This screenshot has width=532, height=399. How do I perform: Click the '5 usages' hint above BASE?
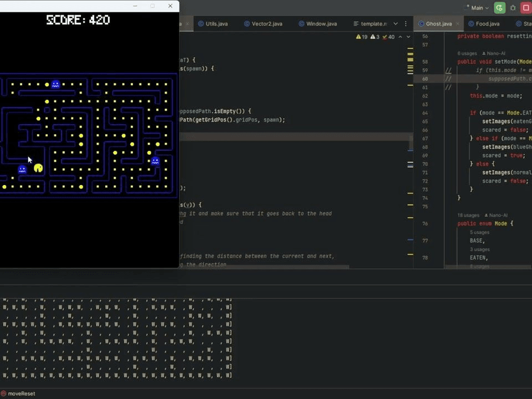(x=479, y=232)
